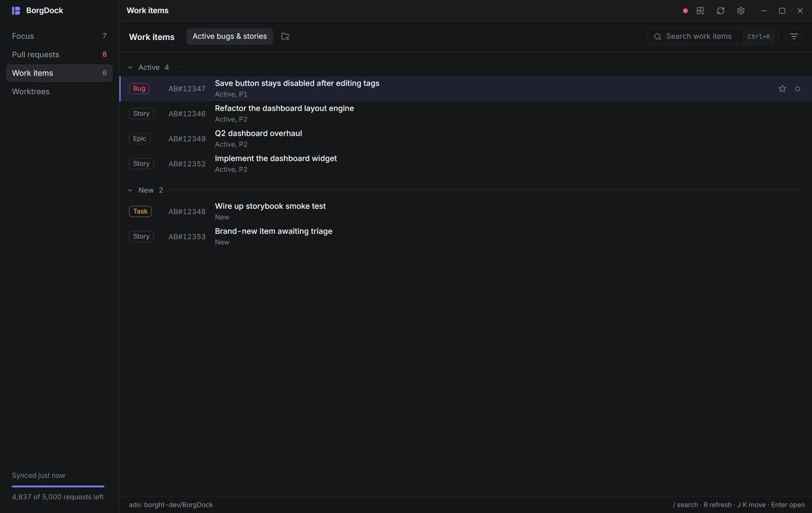Open the Worktrees section
Image resolution: width=812 pixels, height=513 pixels.
59,92
